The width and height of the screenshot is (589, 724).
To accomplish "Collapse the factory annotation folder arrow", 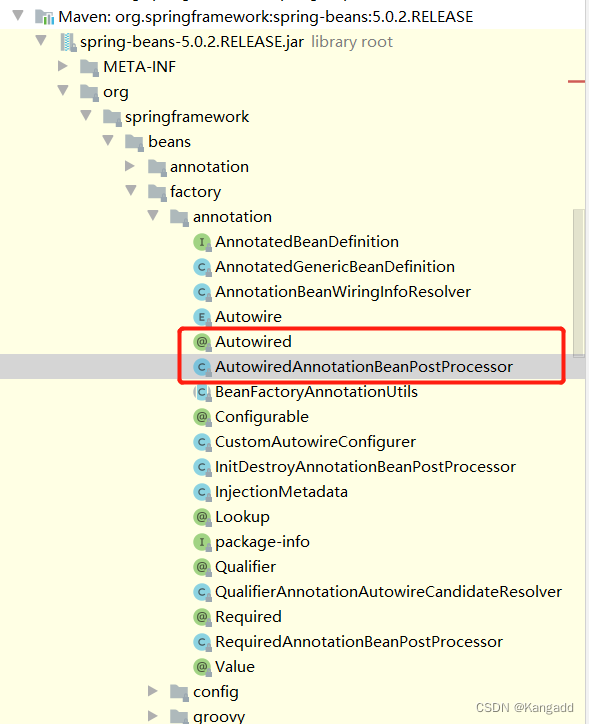I will tap(153, 215).
